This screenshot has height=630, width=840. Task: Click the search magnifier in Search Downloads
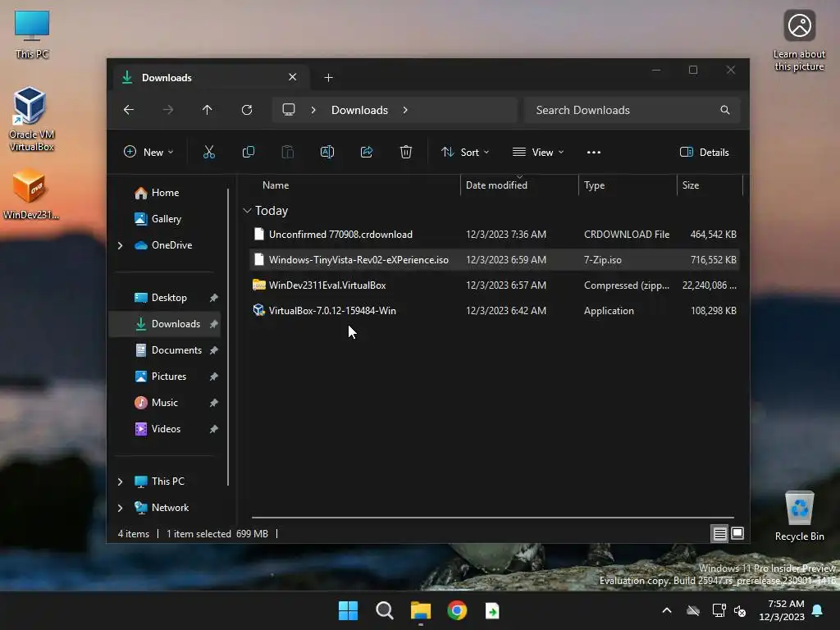point(725,110)
